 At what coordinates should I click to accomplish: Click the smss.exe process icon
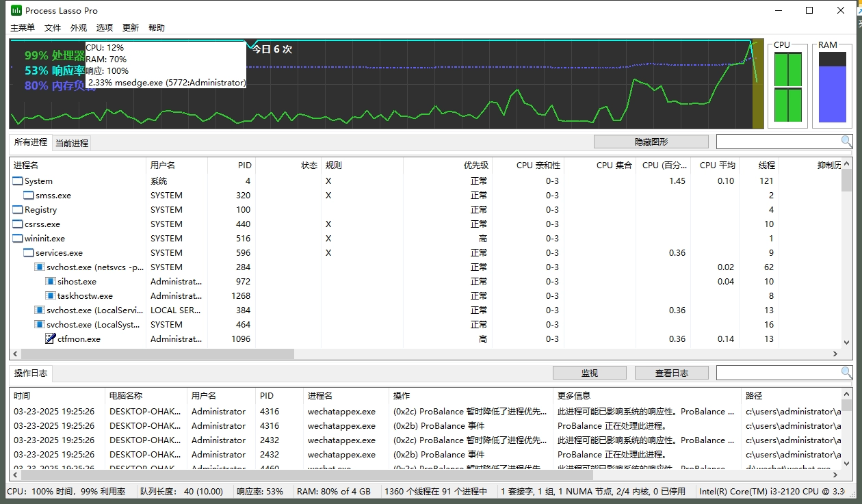(29, 196)
